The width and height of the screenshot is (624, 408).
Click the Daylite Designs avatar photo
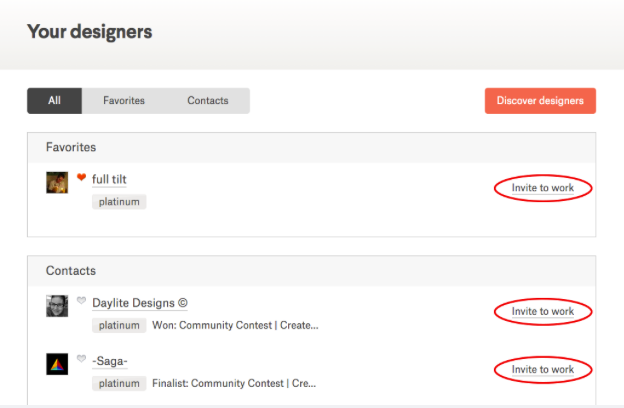pyautogui.click(x=57, y=305)
